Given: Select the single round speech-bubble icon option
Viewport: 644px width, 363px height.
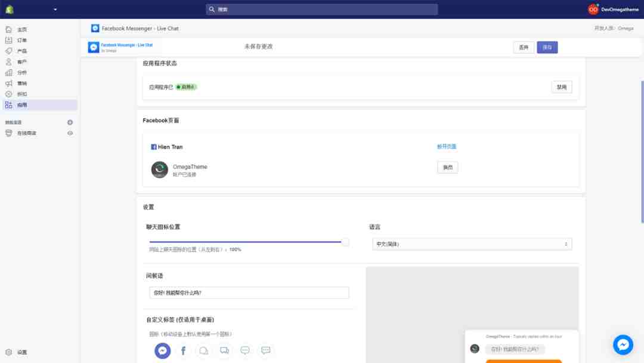Looking at the screenshot, I should point(204,350).
